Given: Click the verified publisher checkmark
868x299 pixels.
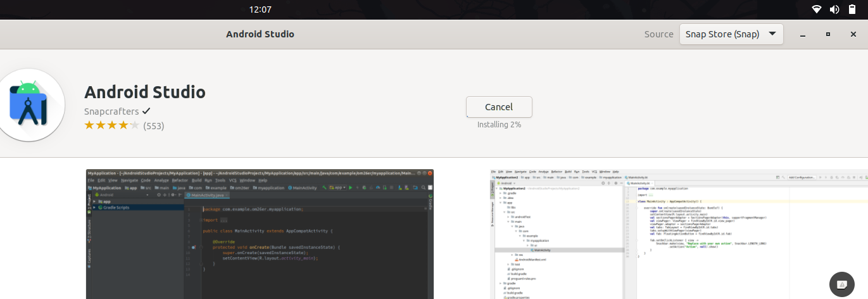Looking at the screenshot, I should click(146, 111).
